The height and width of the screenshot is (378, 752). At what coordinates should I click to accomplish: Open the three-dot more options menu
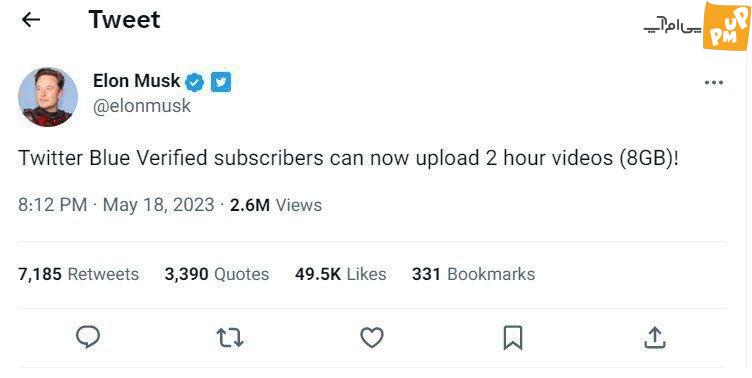coord(714,83)
